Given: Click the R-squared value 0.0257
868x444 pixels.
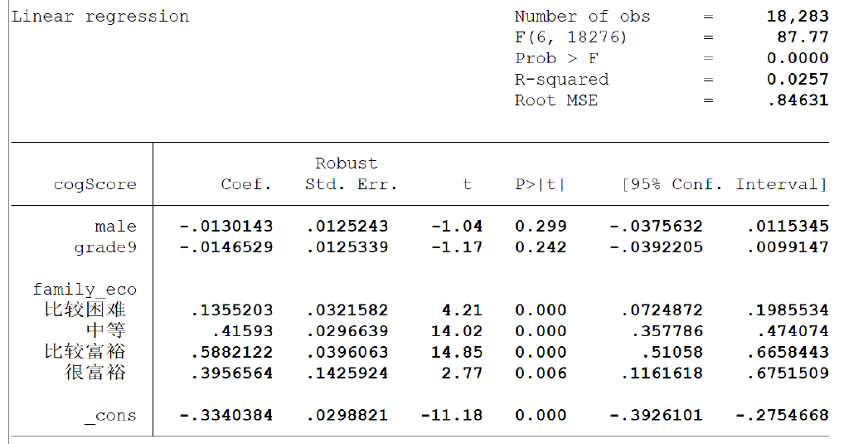Looking at the screenshot, I should coord(798,80).
